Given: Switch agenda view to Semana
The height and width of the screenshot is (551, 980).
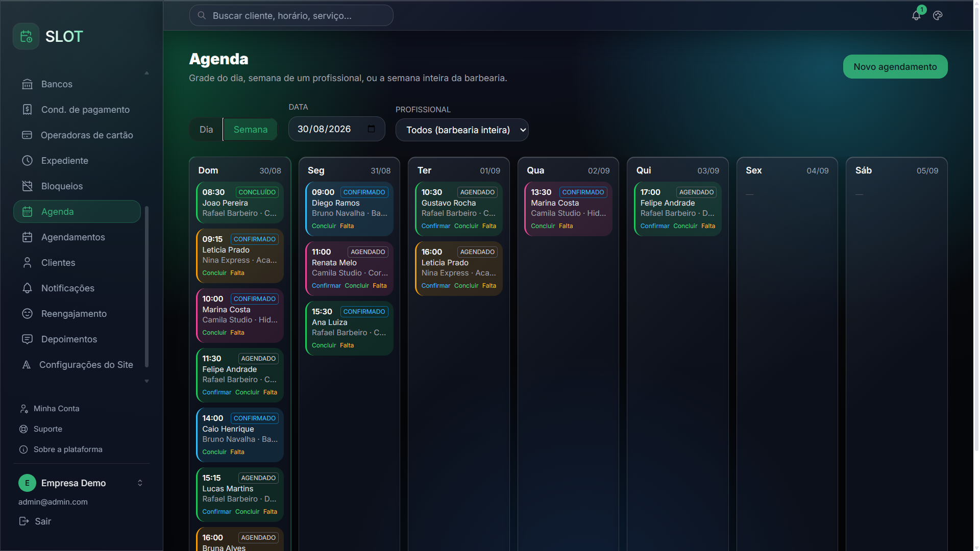Looking at the screenshot, I should [x=250, y=130].
